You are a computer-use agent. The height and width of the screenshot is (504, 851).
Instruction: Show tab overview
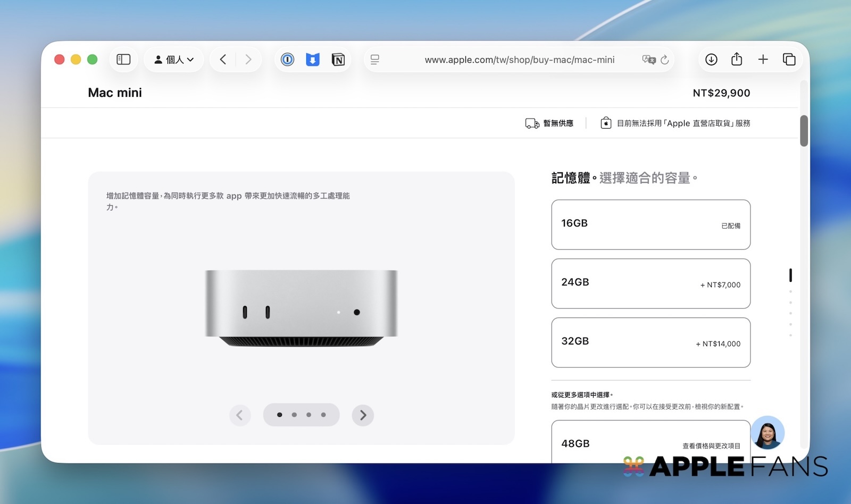[x=789, y=60]
